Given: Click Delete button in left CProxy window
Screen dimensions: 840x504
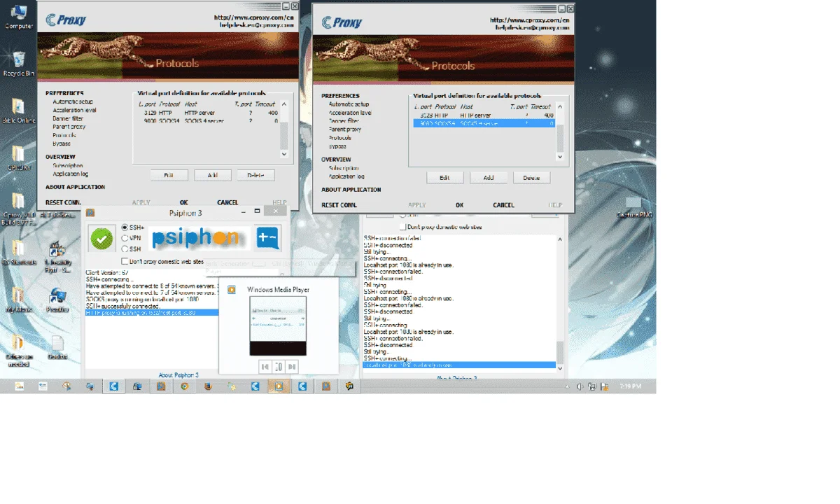Looking at the screenshot, I should [x=255, y=175].
